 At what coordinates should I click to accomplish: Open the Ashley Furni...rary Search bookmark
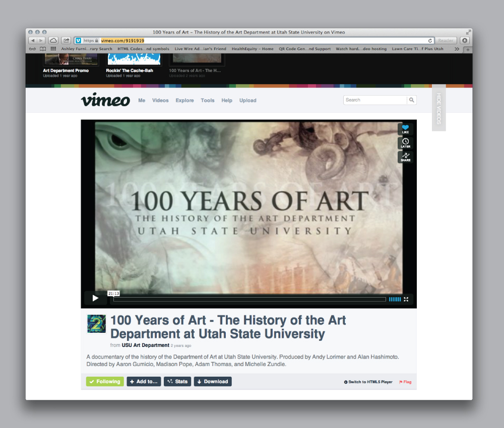click(x=87, y=49)
